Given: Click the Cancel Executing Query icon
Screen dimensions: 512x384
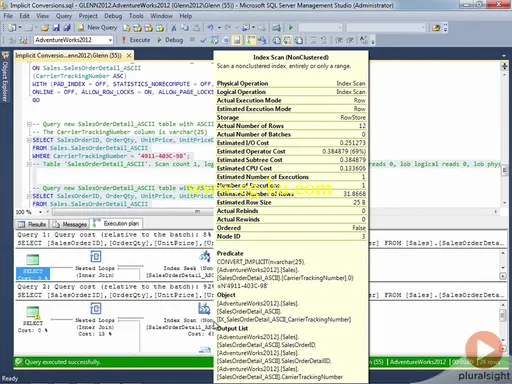Looking at the screenshot, I should tap(192, 40).
